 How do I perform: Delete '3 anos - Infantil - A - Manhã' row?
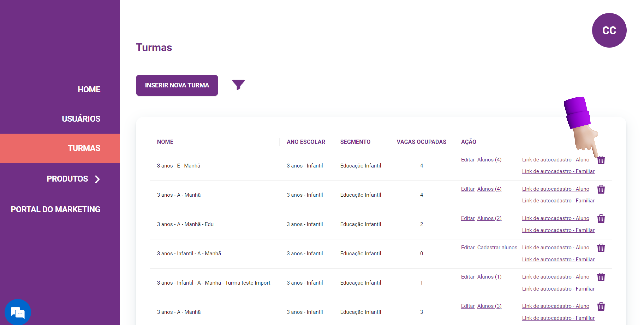[x=601, y=248]
